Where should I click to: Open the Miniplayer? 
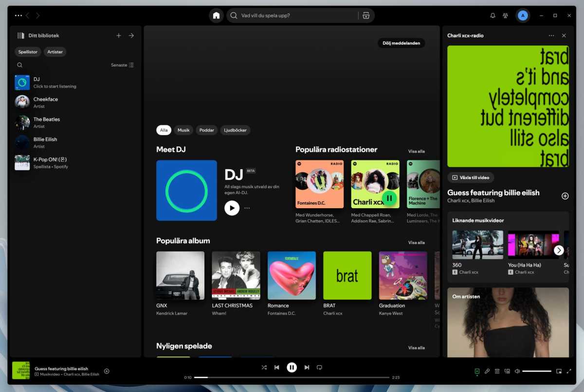point(559,371)
